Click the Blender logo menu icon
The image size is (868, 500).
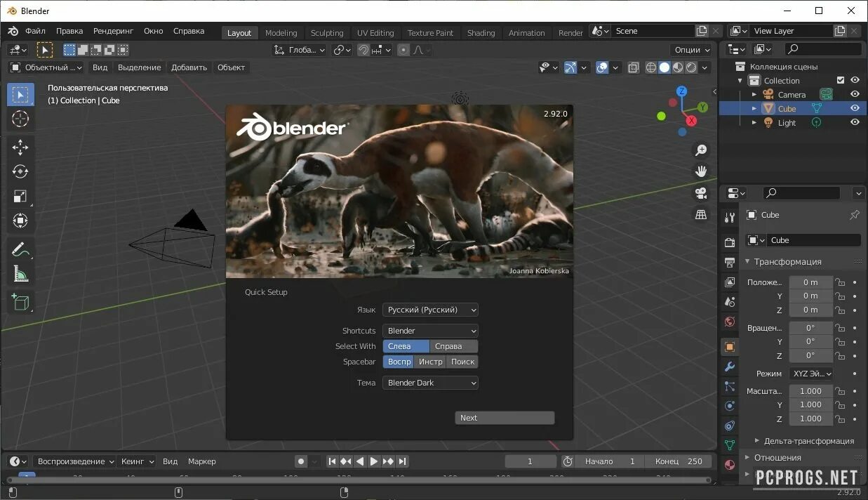(13, 32)
